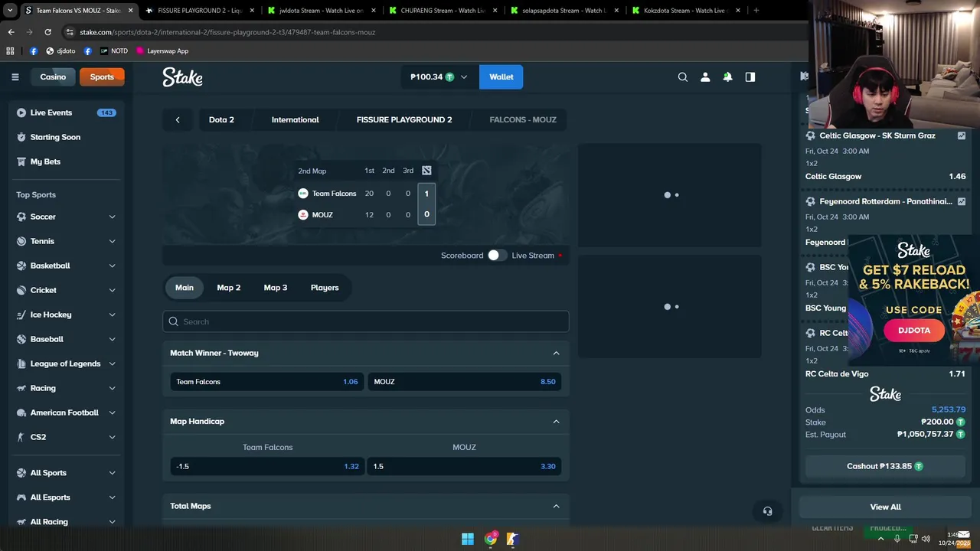The height and width of the screenshot is (551, 980).
Task: Click the Racing icon in sidebar
Action: coord(21,388)
